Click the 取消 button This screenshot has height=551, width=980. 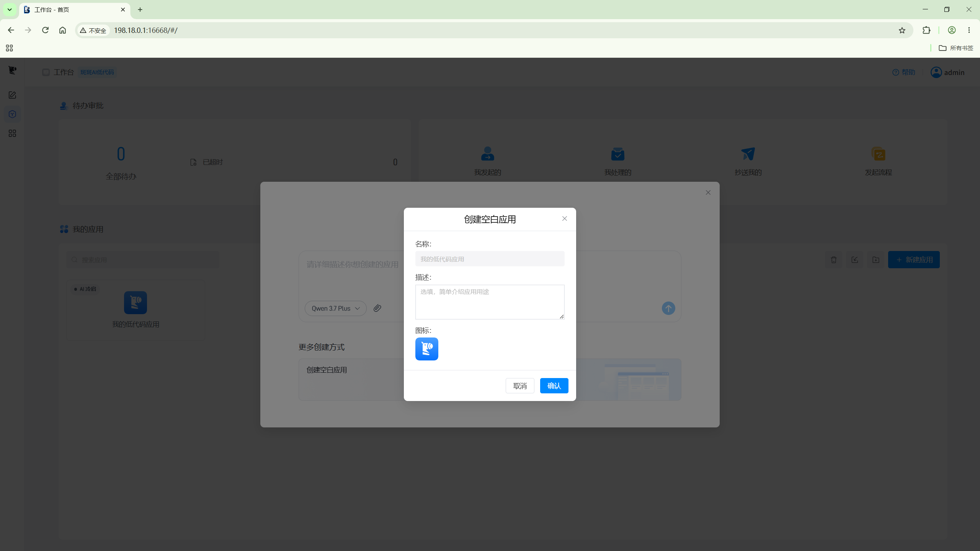[x=520, y=386]
